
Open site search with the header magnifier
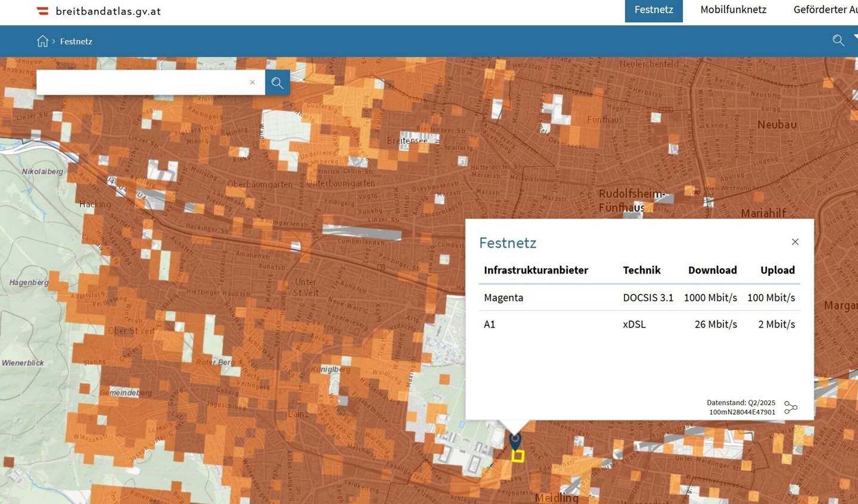838,41
